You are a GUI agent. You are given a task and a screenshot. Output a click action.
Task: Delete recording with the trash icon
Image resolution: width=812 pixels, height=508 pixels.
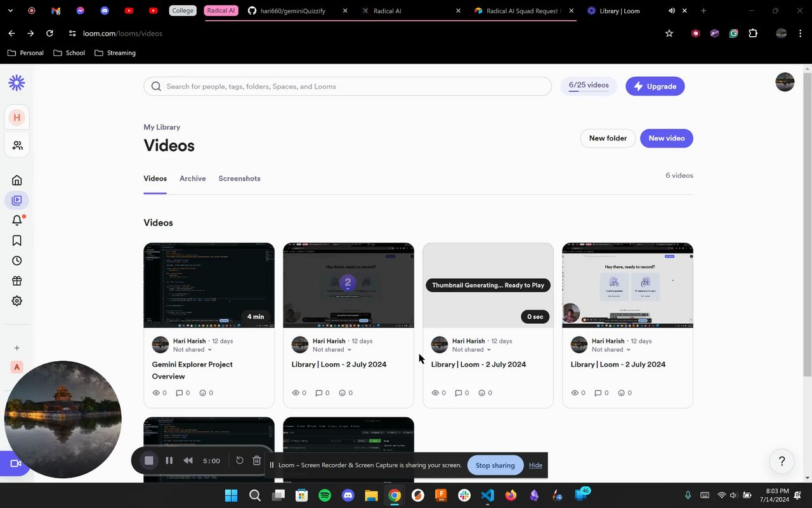click(x=256, y=460)
